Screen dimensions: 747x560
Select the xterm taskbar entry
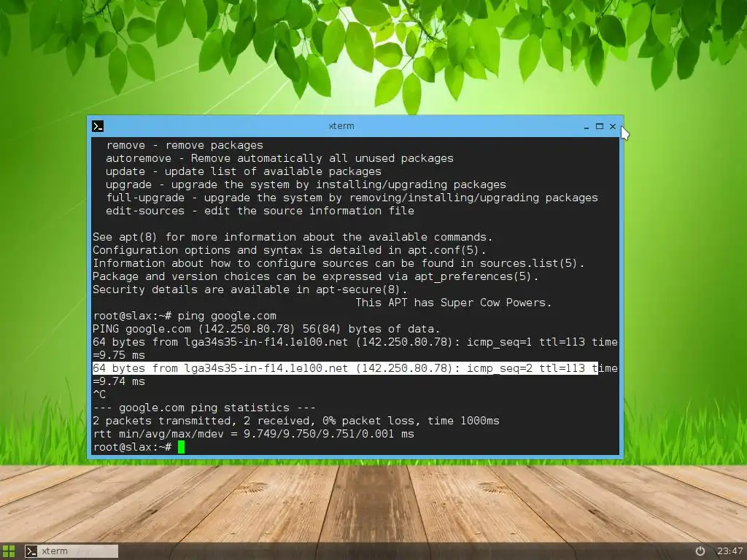pyautogui.click(x=71, y=551)
